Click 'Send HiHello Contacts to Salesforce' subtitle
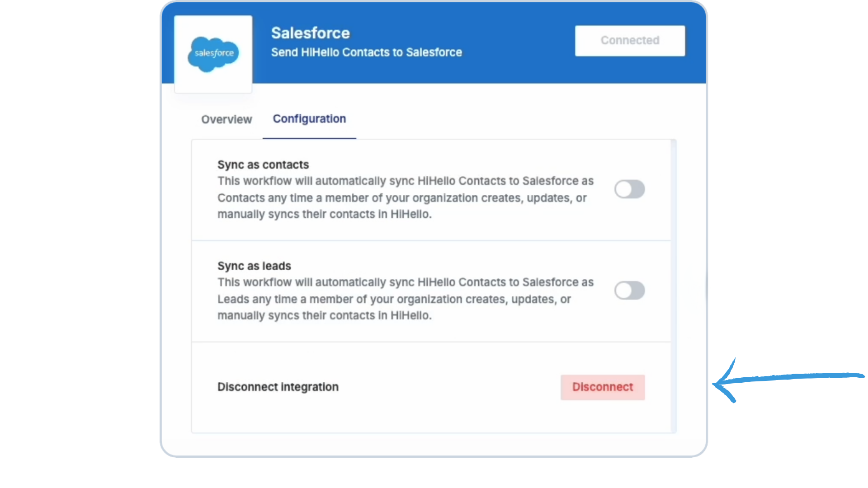Screen dimensions: 868x488 (366, 52)
